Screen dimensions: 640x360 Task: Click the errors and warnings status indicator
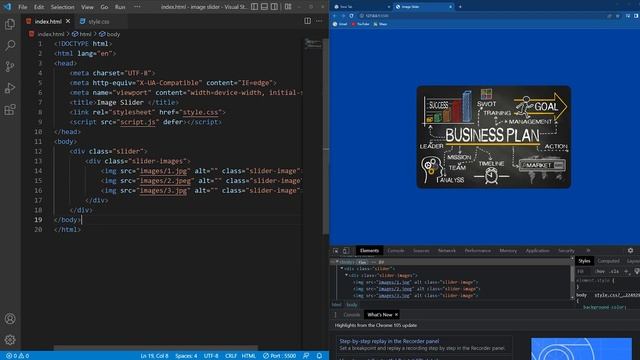click(17, 356)
